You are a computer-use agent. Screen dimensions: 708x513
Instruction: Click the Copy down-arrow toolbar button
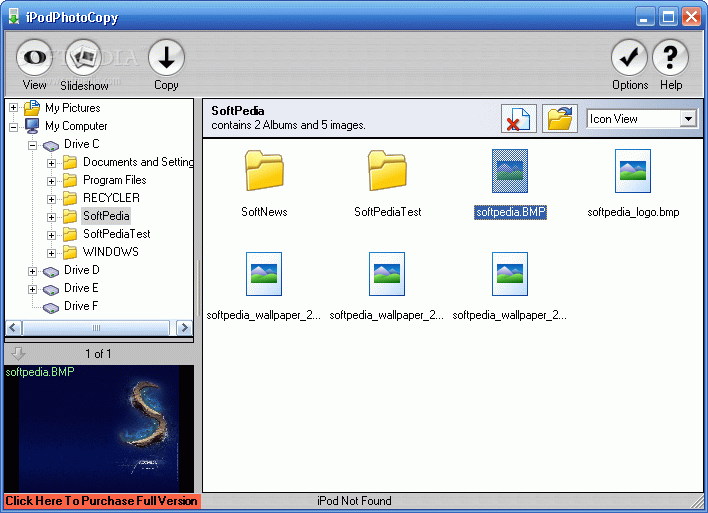[x=166, y=58]
